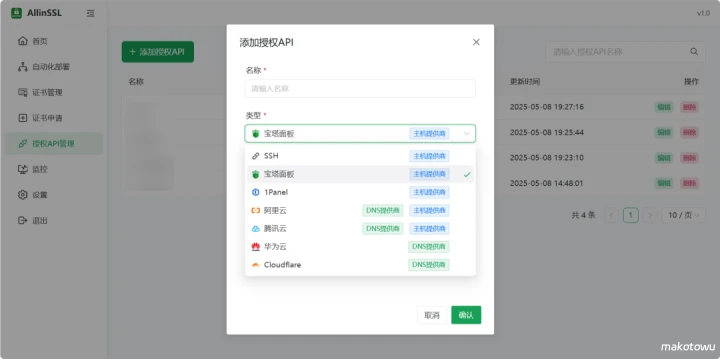Image resolution: width=720 pixels, height=360 pixels.
Task: Collapse sidebar with menu toggle icon
Action: [90, 13]
